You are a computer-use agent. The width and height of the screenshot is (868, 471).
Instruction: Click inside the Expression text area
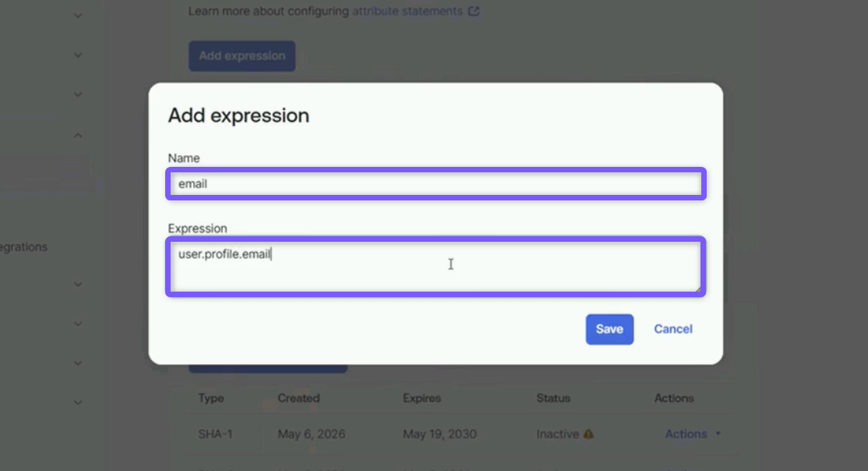click(x=436, y=267)
